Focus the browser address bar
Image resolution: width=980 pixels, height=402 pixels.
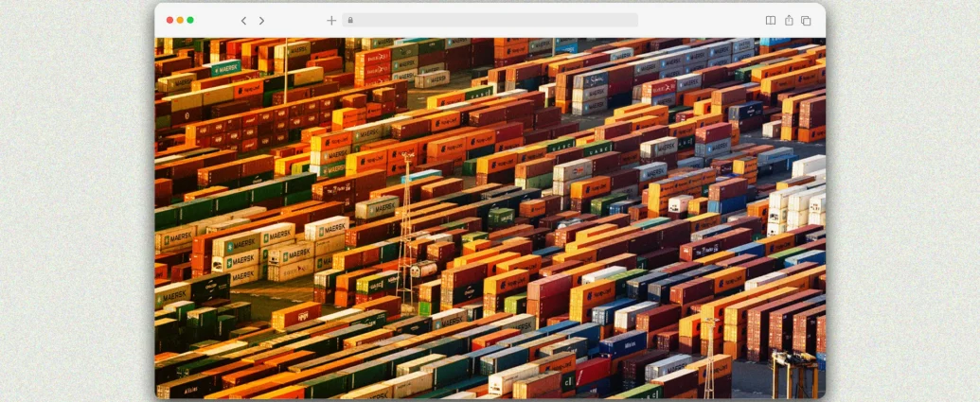[492, 20]
